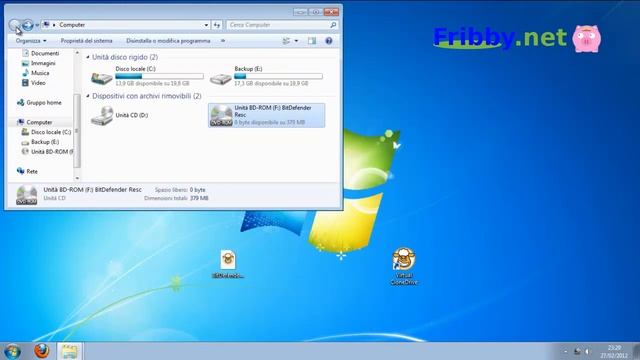Select the Unità CD (D:) drive icon

tap(102, 116)
